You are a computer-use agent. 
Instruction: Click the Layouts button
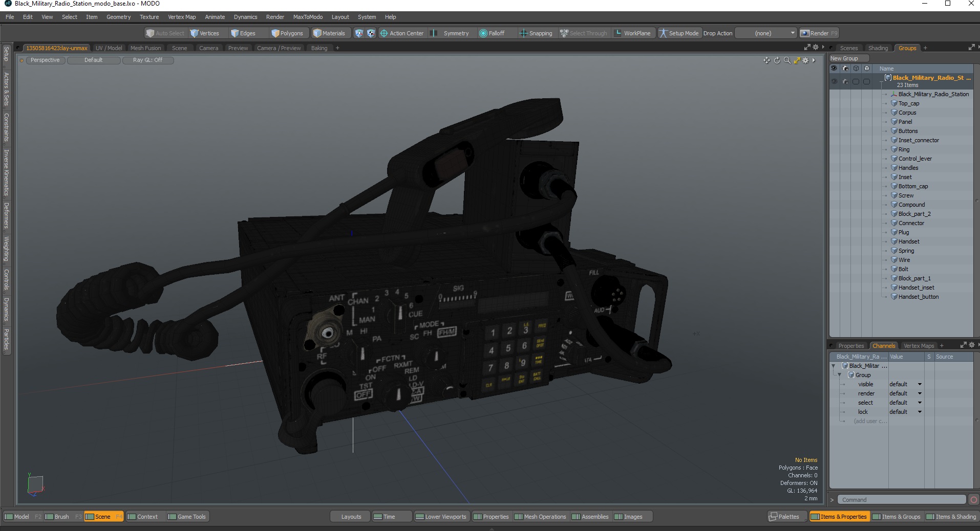point(351,517)
